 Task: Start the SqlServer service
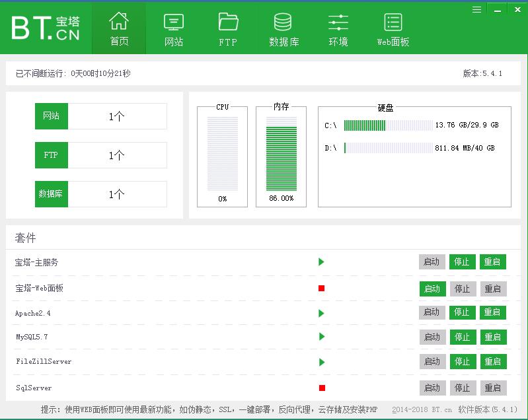(x=433, y=388)
